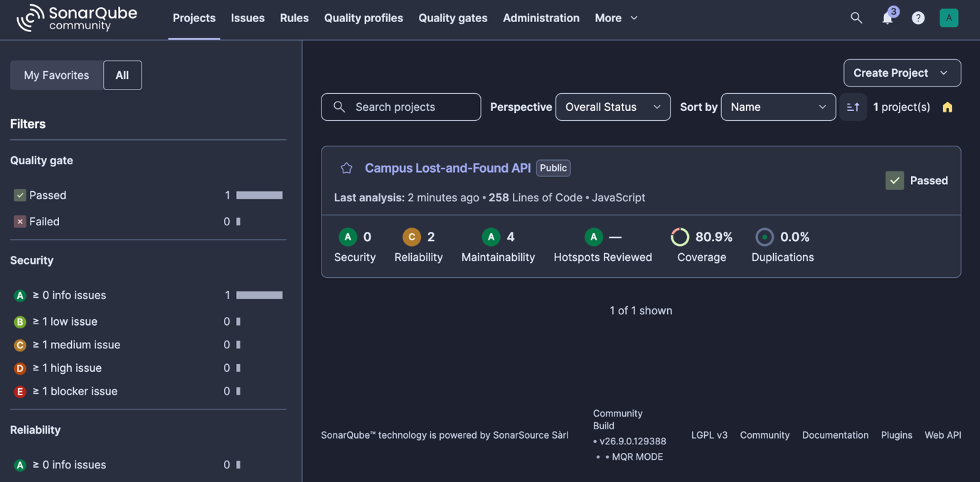Click the Passed filter count bar

(260, 195)
